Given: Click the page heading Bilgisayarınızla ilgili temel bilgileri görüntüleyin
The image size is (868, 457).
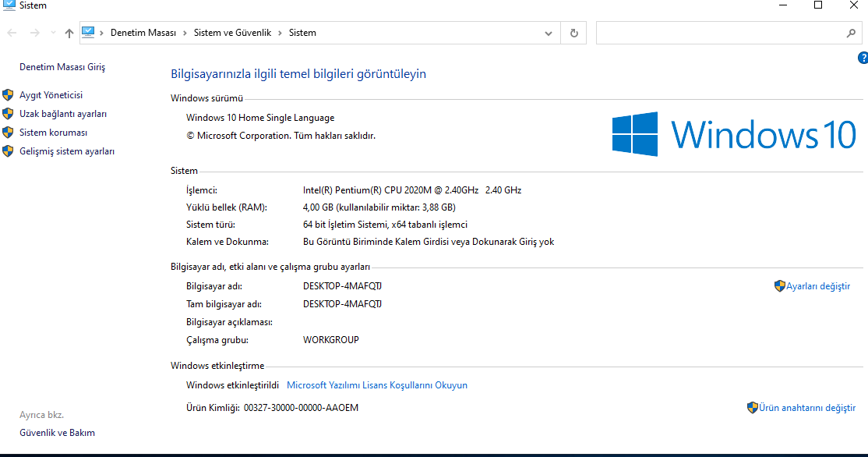Looking at the screenshot, I should (298, 73).
